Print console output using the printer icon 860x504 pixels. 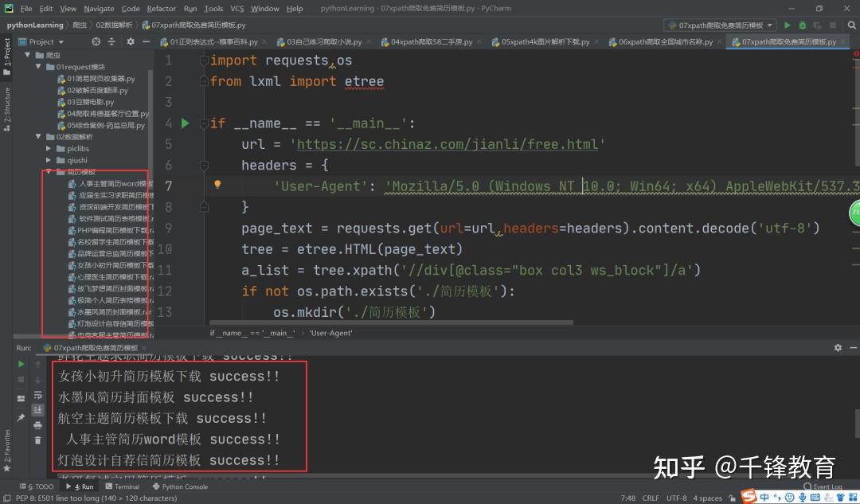point(37,424)
